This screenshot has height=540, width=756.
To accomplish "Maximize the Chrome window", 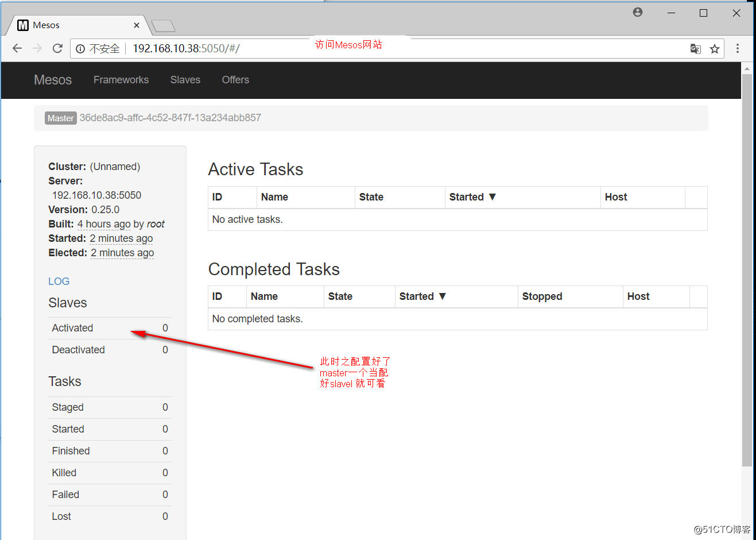I will (703, 13).
